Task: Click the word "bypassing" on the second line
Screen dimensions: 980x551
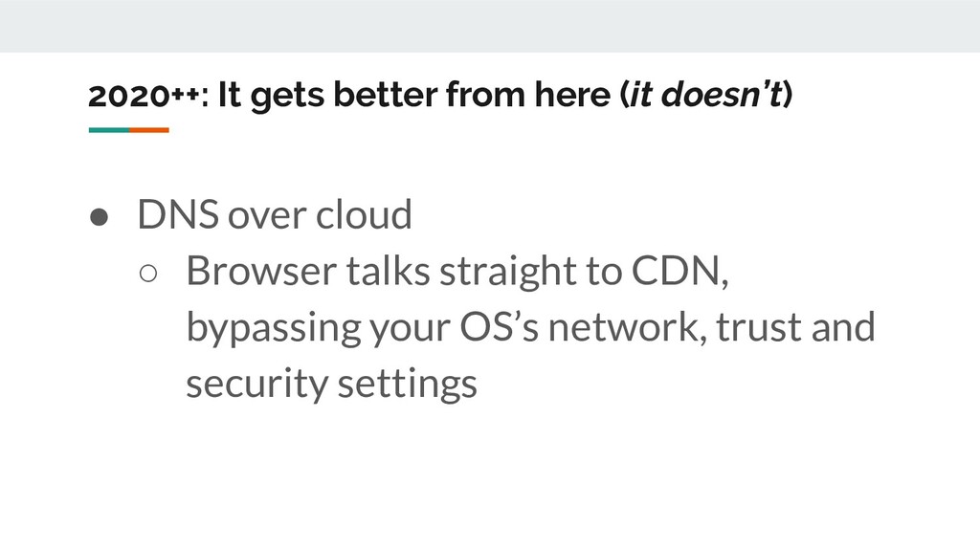Action: pos(275,329)
